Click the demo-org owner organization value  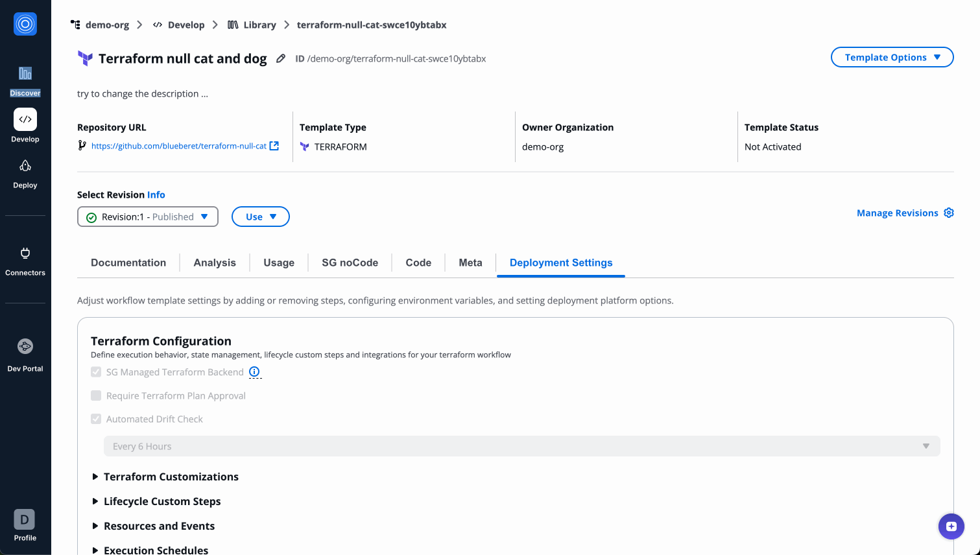click(x=543, y=147)
